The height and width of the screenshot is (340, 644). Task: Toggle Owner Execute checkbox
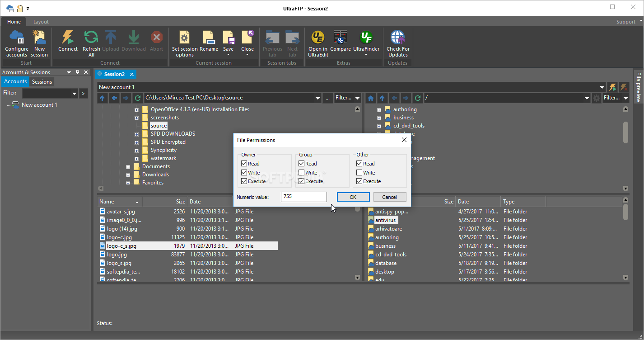pyautogui.click(x=244, y=181)
